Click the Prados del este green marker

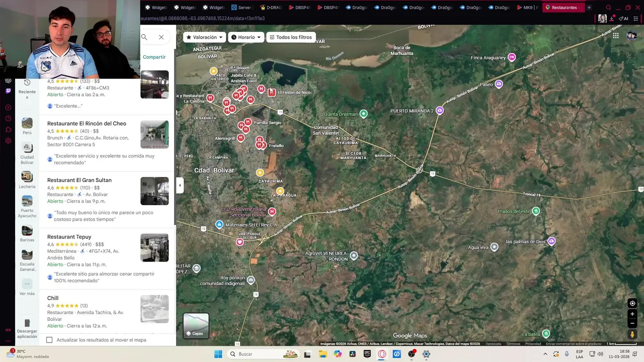(536, 211)
